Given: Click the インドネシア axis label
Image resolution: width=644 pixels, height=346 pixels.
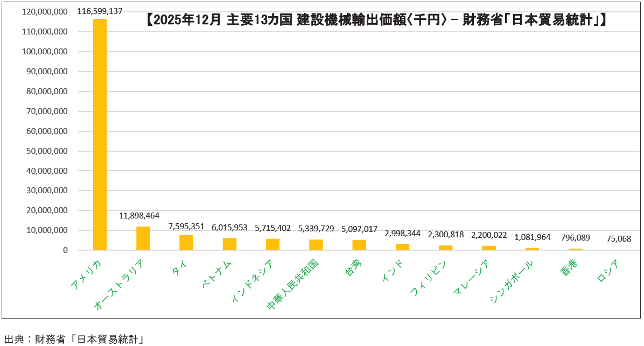Looking at the screenshot, I should 252,280.
